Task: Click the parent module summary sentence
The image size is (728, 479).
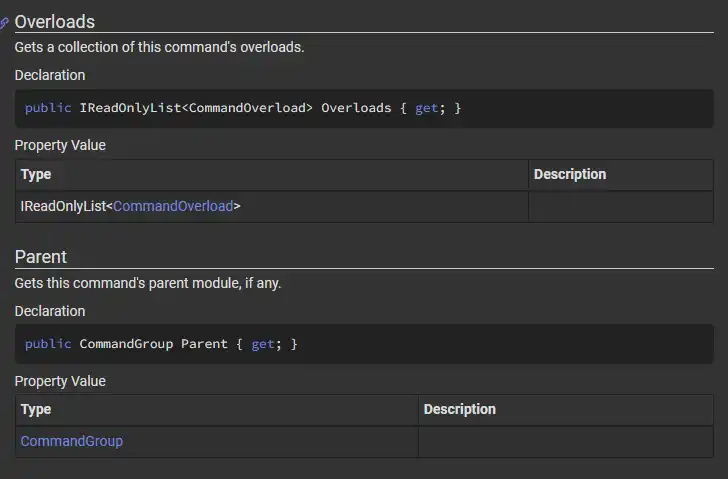Action: pos(148,283)
